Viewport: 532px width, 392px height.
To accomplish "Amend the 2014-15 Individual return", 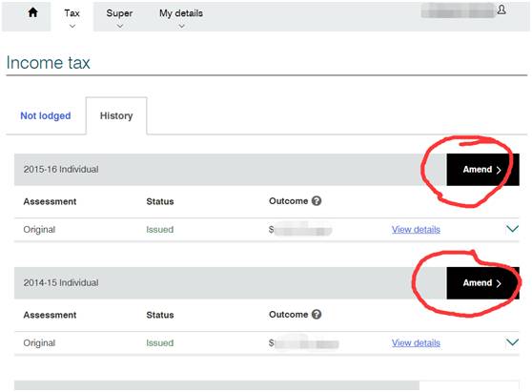I will point(482,282).
